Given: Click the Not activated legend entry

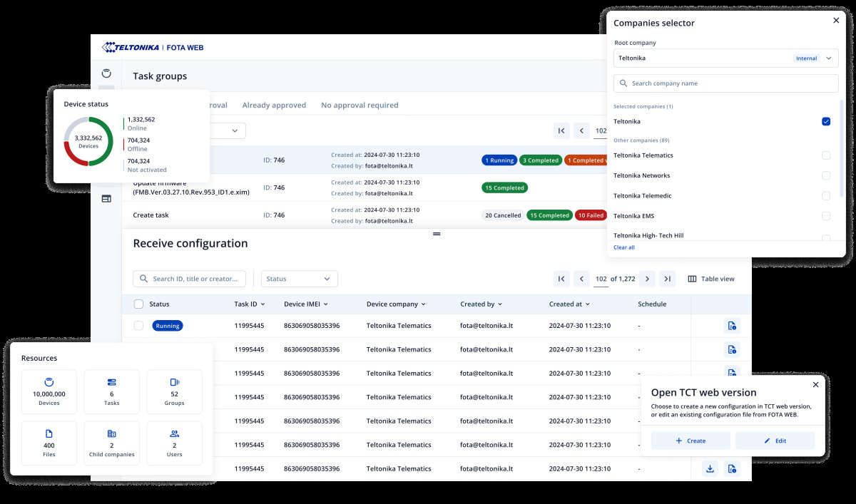Looking at the screenshot, I should tap(146, 165).
